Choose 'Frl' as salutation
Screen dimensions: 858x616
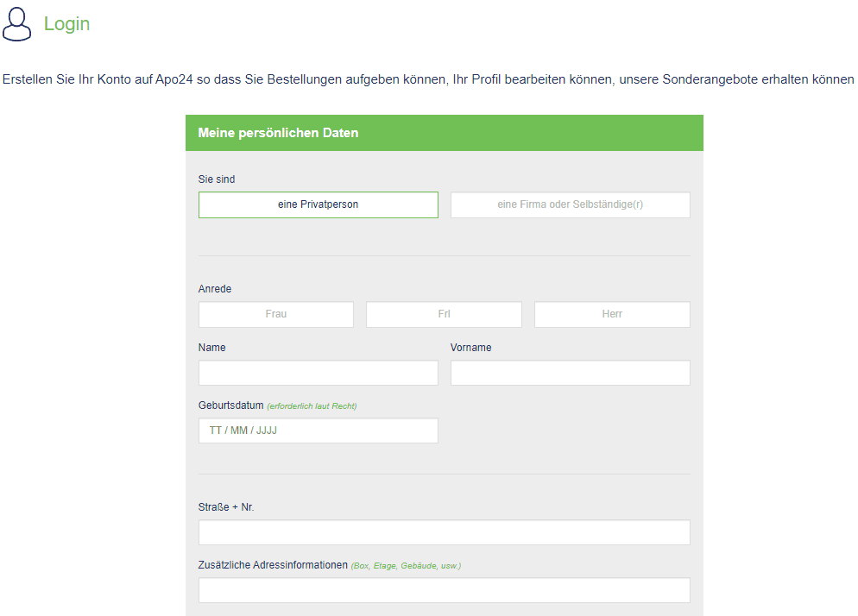click(444, 315)
